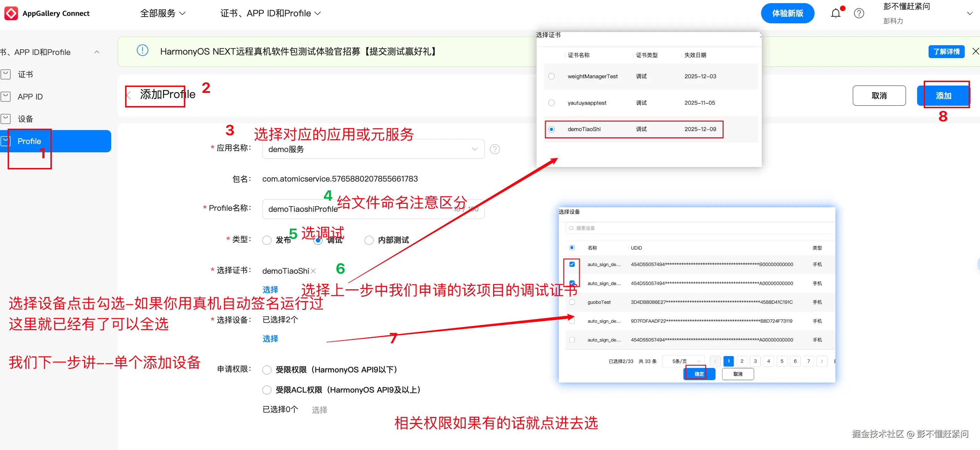Select the demoTiaoShi certificate radio button
980x450 pixels.
551,129
